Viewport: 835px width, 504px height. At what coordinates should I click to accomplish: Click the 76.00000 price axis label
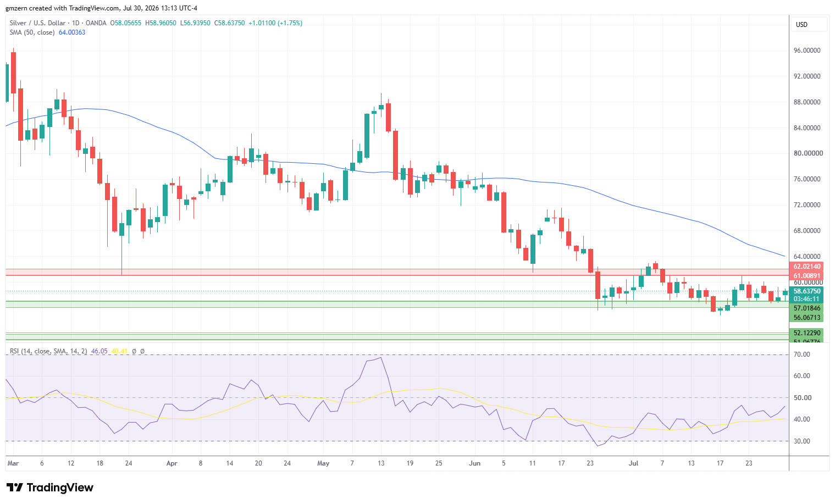pos(806,179)
